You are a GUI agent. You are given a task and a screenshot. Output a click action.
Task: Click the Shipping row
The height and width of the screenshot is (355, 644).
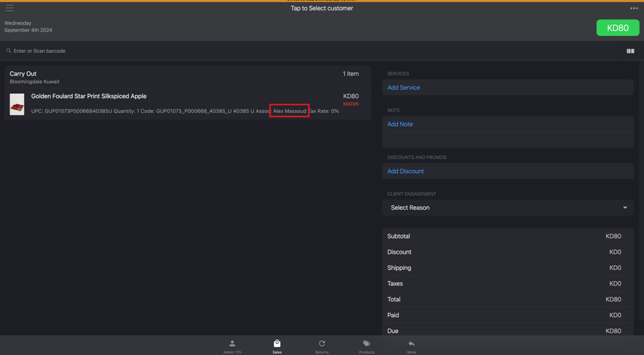tap(508, 268)
